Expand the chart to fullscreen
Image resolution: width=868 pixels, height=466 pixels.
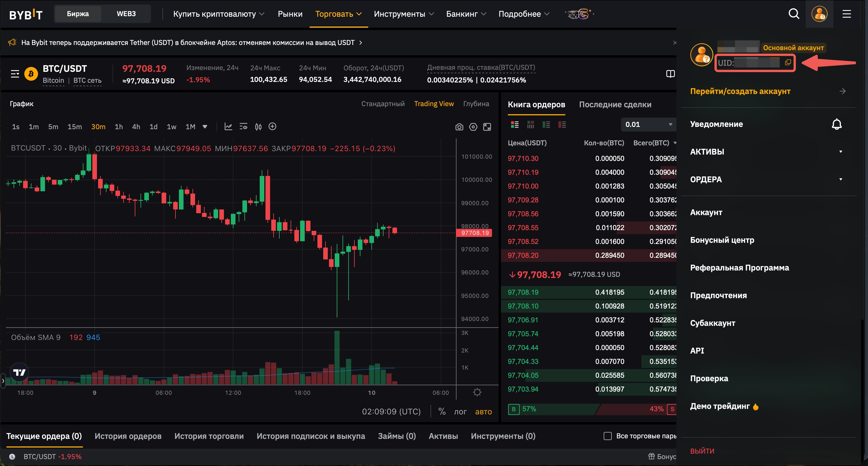coord(487,127)
